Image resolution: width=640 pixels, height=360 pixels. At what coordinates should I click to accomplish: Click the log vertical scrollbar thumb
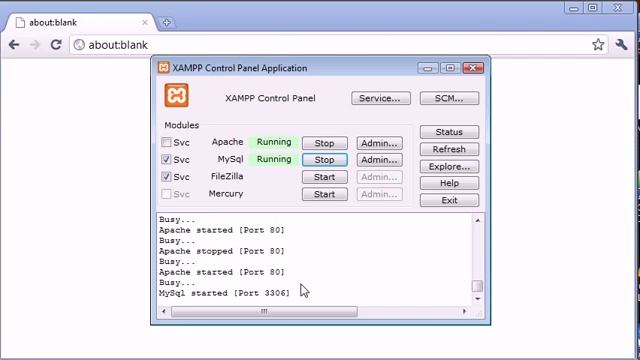point(478,286)
